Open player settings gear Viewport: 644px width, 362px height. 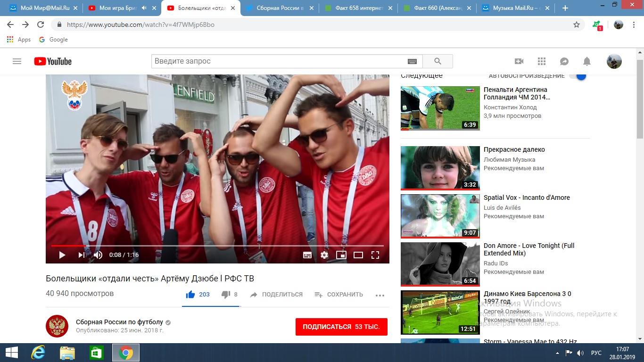click(x=324, y=255)
